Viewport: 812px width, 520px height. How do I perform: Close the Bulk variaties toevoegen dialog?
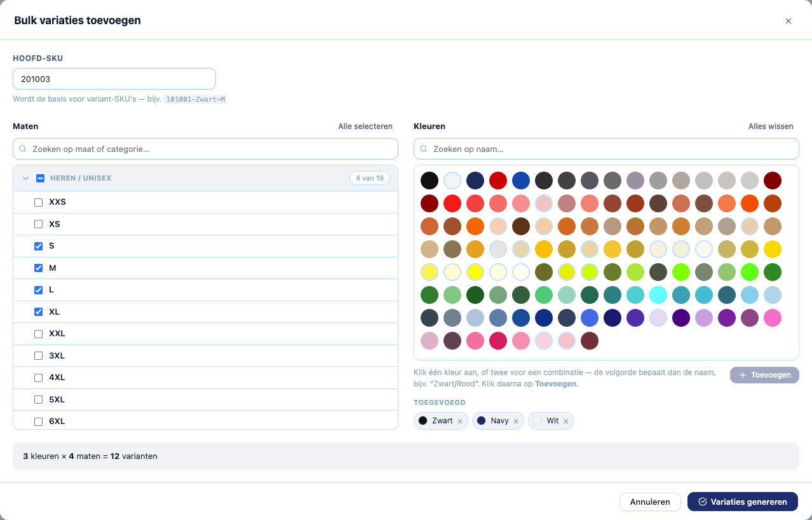[x=788, y=21]
